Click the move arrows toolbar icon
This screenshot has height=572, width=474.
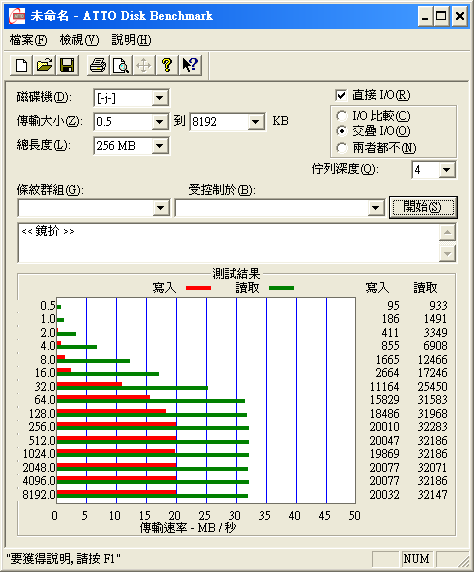[x=144, y=66]
